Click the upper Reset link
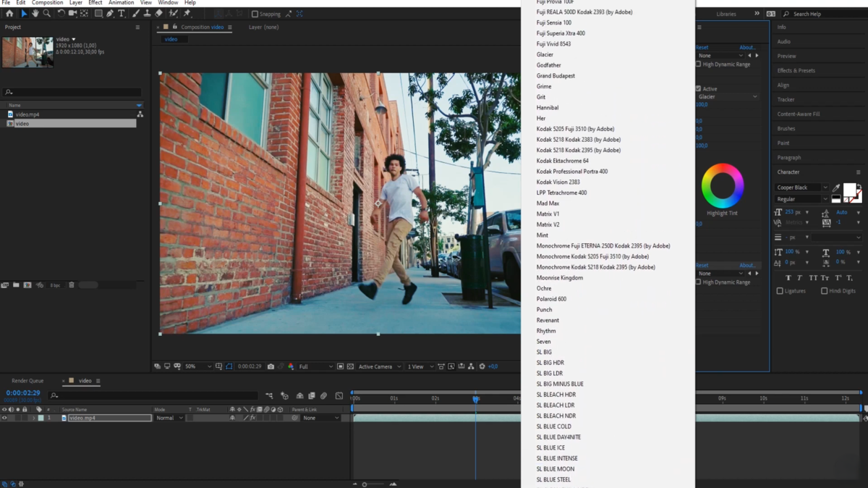 (x=702, y=48)
